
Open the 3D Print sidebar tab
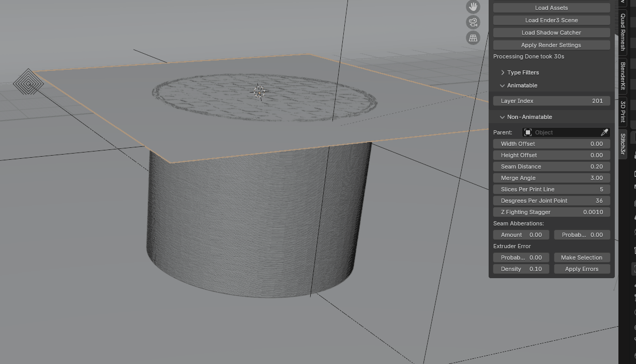623,111
